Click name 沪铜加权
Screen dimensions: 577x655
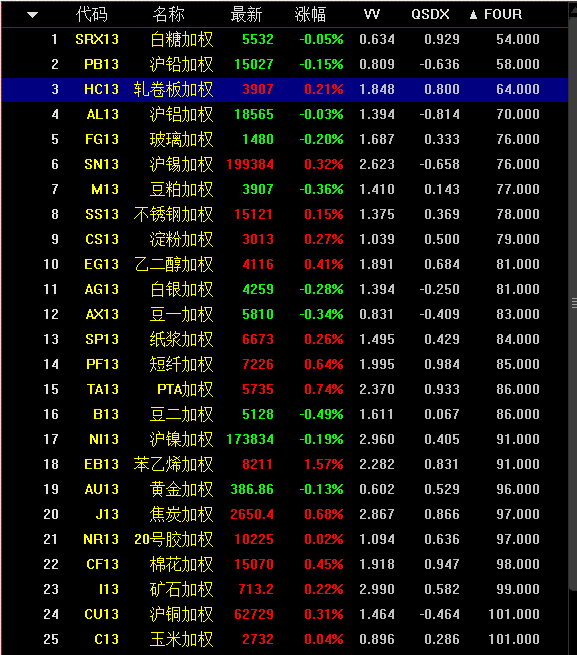181,614
